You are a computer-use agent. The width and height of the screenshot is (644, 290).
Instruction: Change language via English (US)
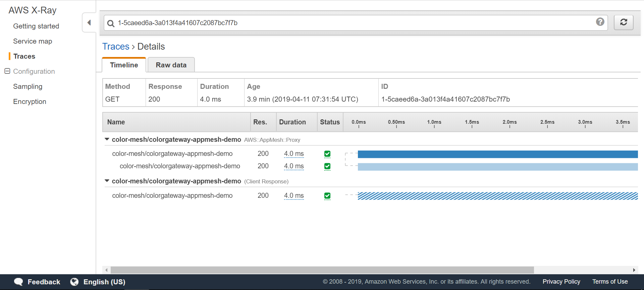tap(104, 282)
